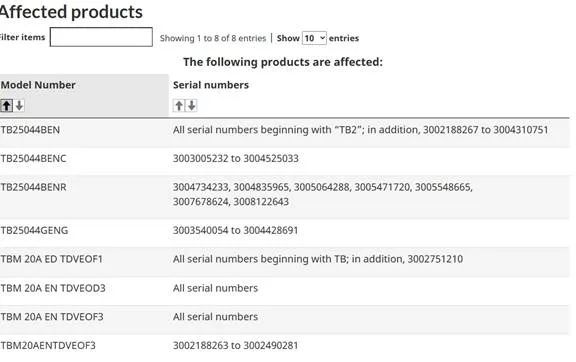This screenshot has height=362, width=576.
Task: Click the TBM 20A EN TDVEOD3 cell
Action: point(53,288)
